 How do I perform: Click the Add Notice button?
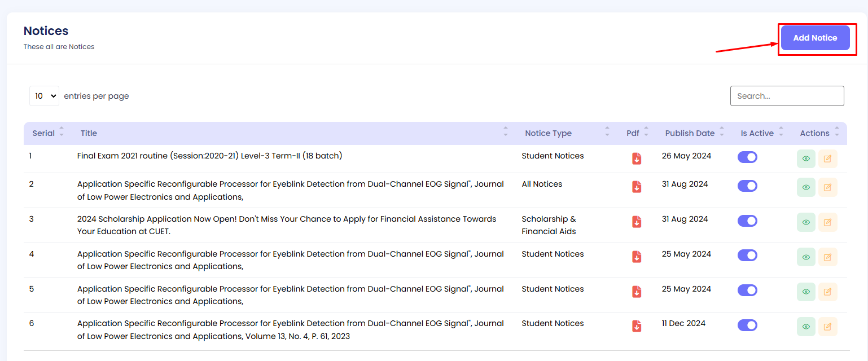815,38
